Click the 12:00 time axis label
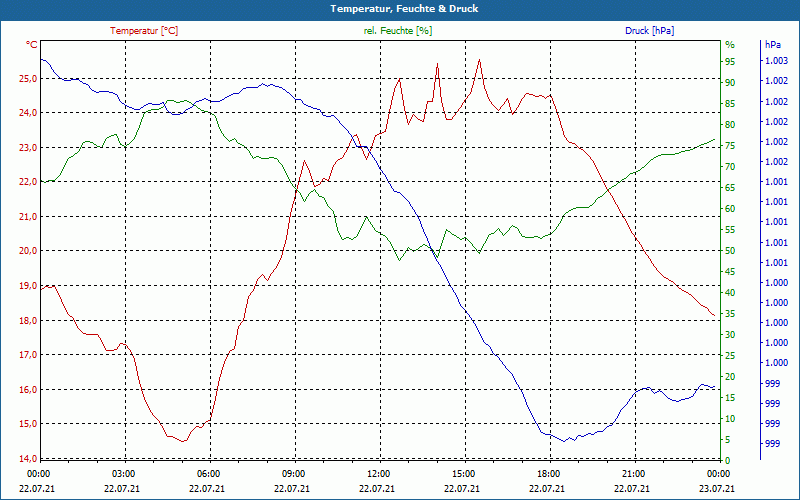This screenshot has width=800, height=500. (378, 474)
